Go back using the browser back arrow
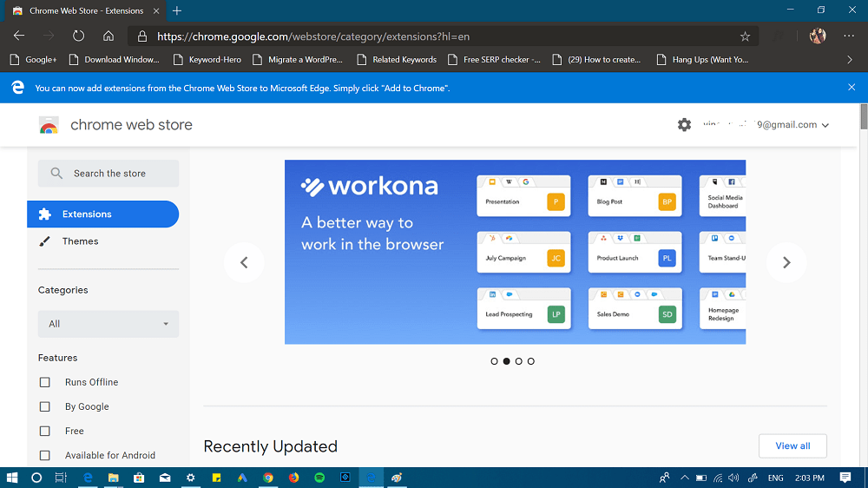This screenshot has height=488, width=868. (x=19, y=36)
